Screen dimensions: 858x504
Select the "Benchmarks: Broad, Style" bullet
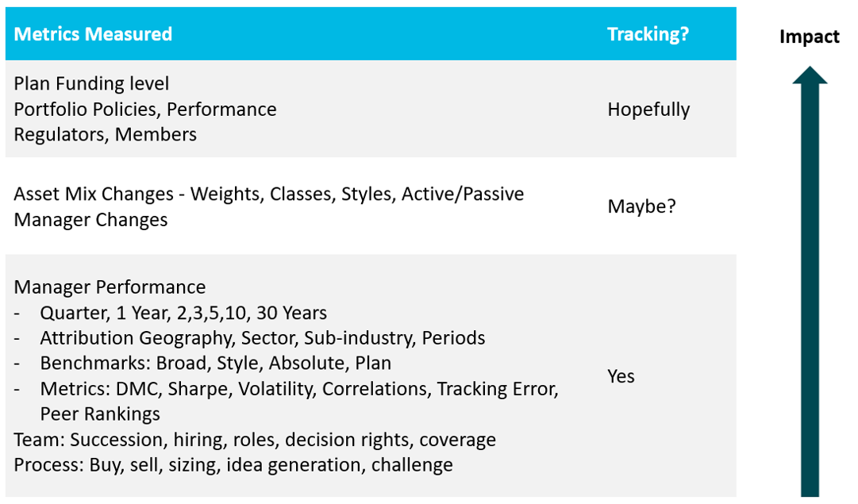tap(215, 363)
